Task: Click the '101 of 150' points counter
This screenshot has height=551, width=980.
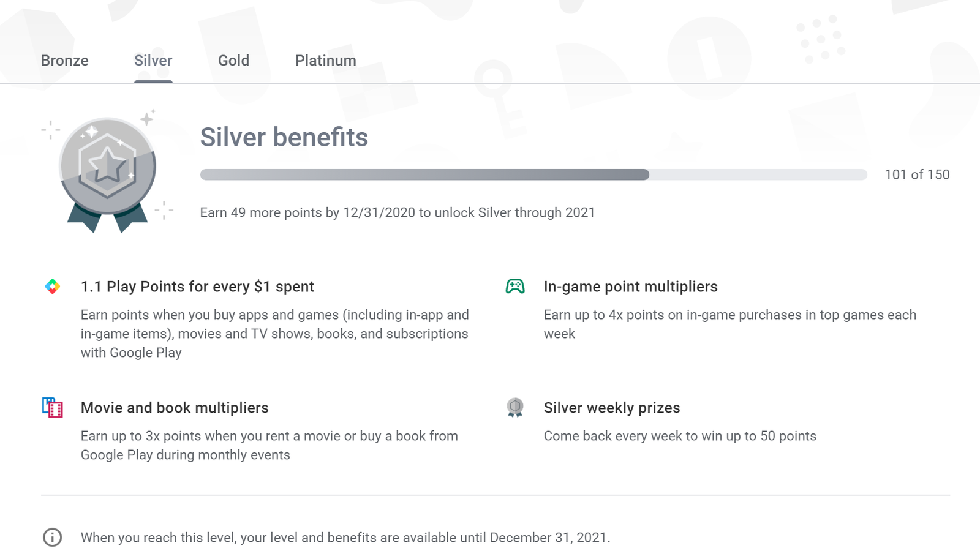Action: [917, 174]
